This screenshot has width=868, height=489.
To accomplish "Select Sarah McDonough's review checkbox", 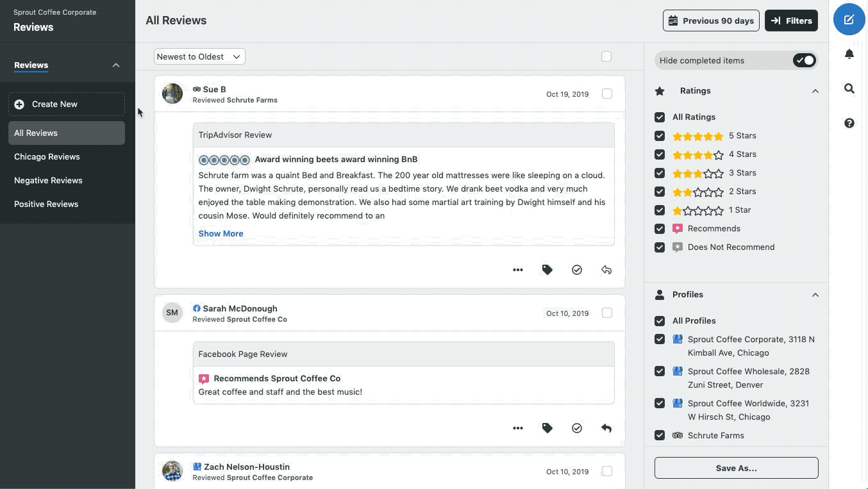I will point(607,313).
